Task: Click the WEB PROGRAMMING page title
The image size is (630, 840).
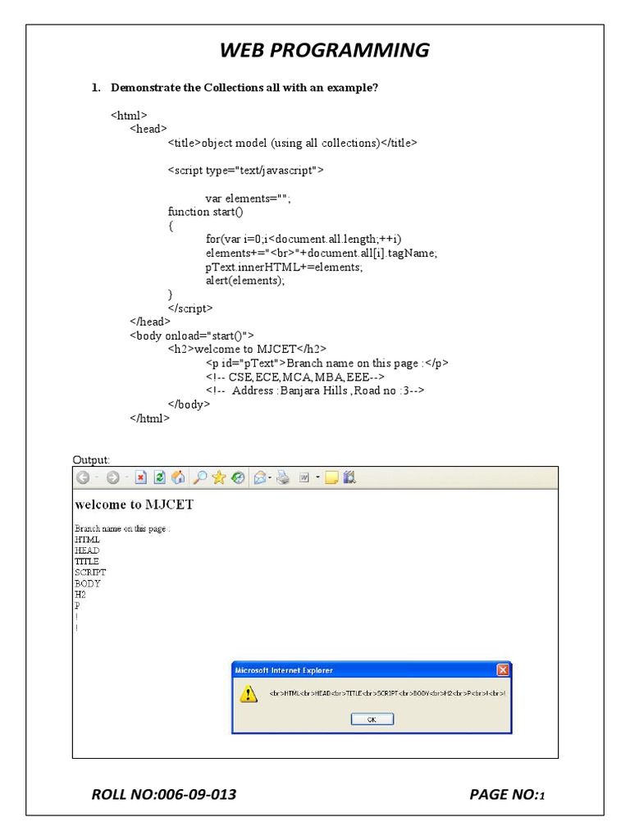Action: (x=325, y=50)
